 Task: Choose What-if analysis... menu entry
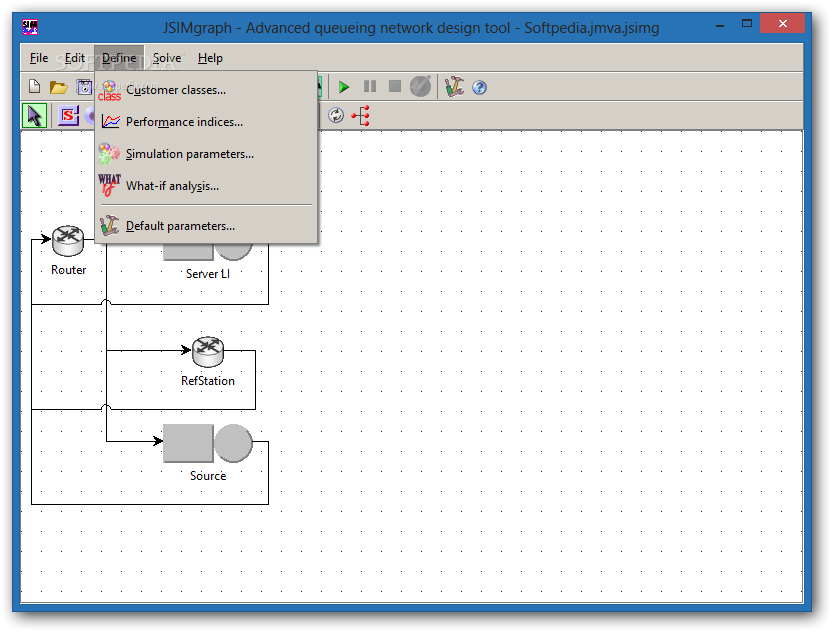pos(206,186)
